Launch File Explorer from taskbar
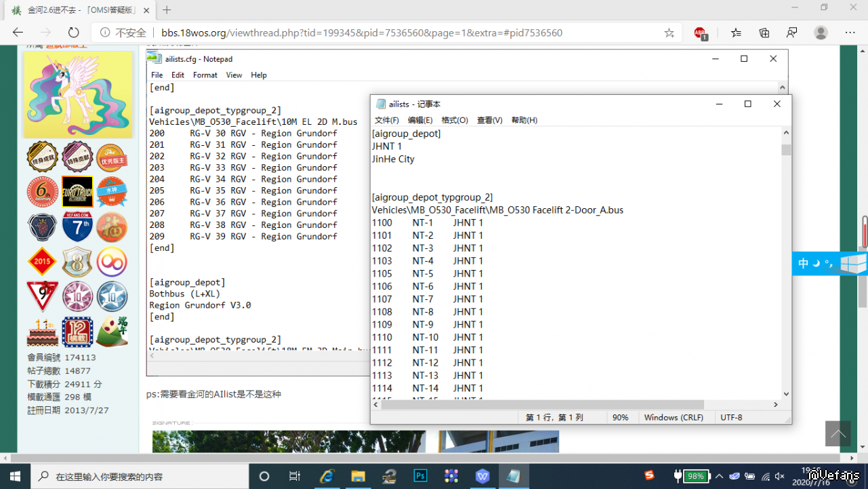868x489 pixels. 358,476
